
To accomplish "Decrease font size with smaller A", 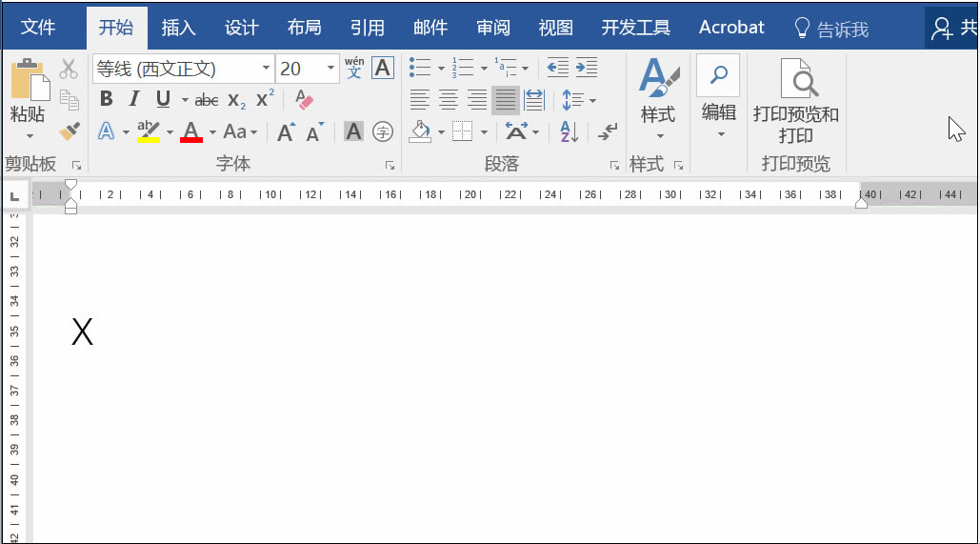I will [315, 131].
